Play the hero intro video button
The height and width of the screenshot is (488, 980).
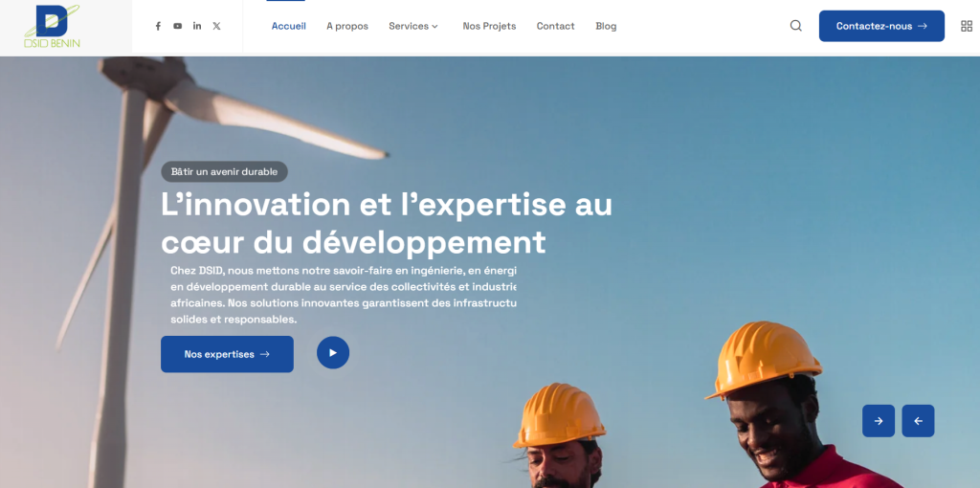(x=333, y=352)
